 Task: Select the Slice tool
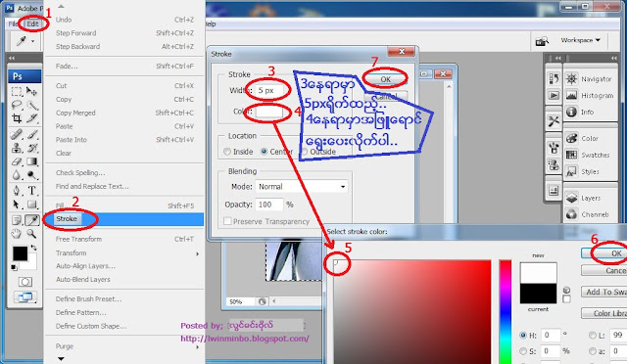(x=31, y=118)
